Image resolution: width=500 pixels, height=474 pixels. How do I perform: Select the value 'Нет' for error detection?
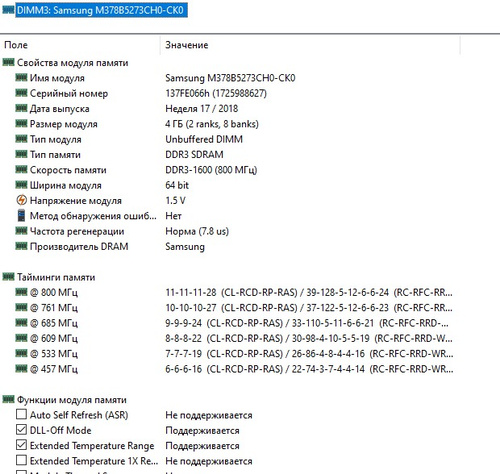tap(173, 216)
